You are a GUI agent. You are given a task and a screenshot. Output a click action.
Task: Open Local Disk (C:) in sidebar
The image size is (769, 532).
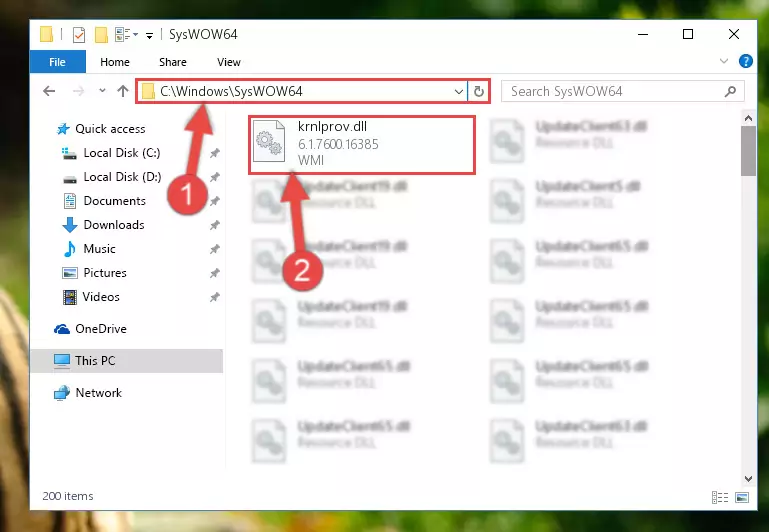[x=122, y=153]
